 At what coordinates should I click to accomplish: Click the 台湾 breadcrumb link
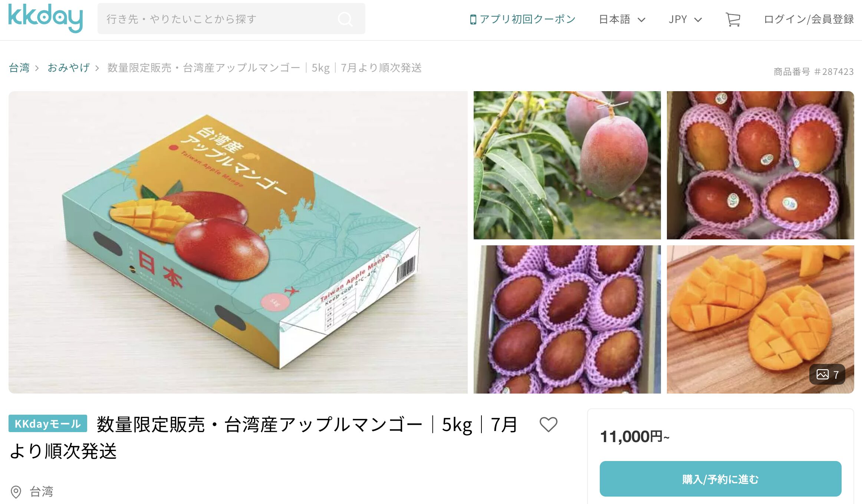(x=19, y=68)
